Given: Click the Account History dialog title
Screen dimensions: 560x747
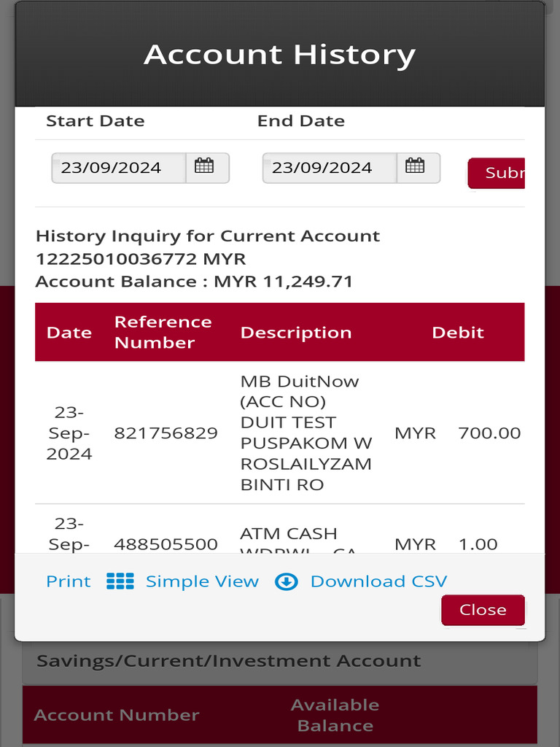Looking at the screenshot, I should click(280, 54).
